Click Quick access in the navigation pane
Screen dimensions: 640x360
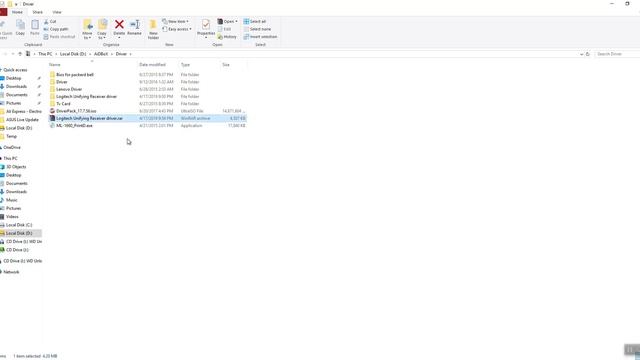15,70
